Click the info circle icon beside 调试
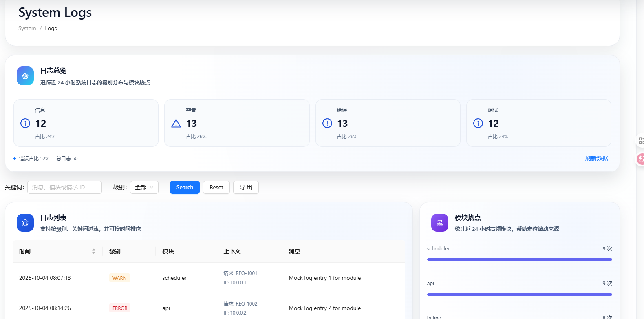Image resolution: width=644 pixels, height=319 pixels. (478, 123)
